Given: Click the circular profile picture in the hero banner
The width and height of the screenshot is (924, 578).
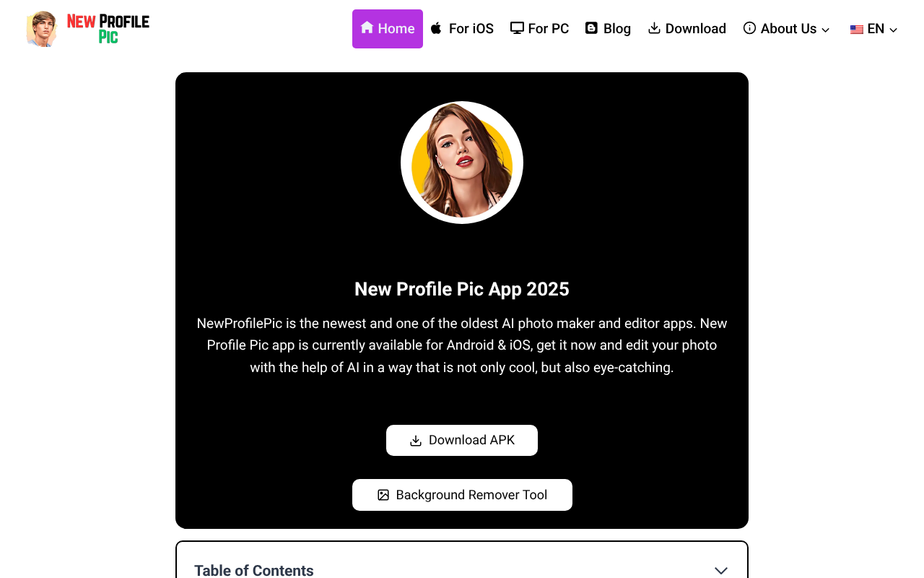Looking at the screenshot, I should tap(462, 162).
